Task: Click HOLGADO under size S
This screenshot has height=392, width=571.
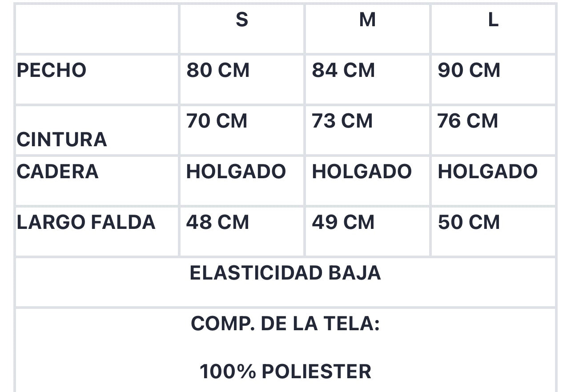Action: pyautogui.click(x=236, y=172)
